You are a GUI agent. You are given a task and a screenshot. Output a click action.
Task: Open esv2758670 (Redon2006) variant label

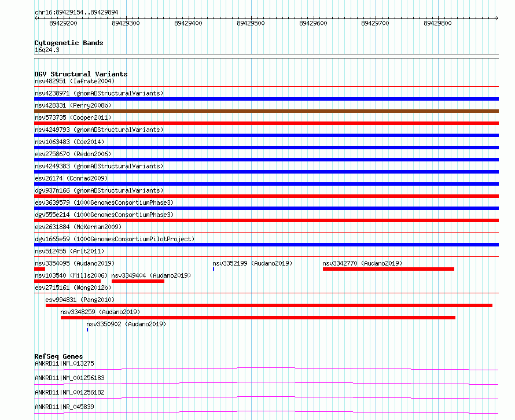point(73,154)
